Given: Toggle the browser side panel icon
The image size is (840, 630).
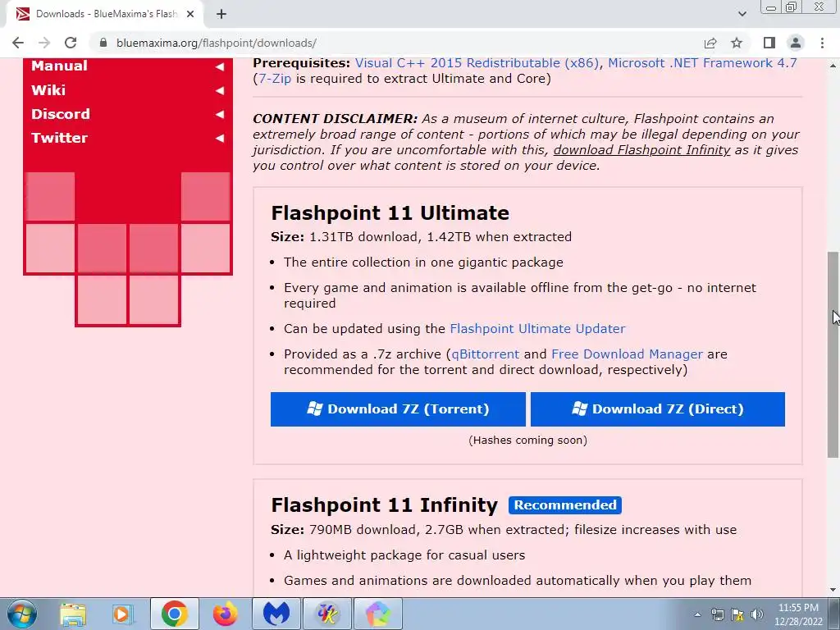Looking at the screenshot, I should [x=769, y=43].
